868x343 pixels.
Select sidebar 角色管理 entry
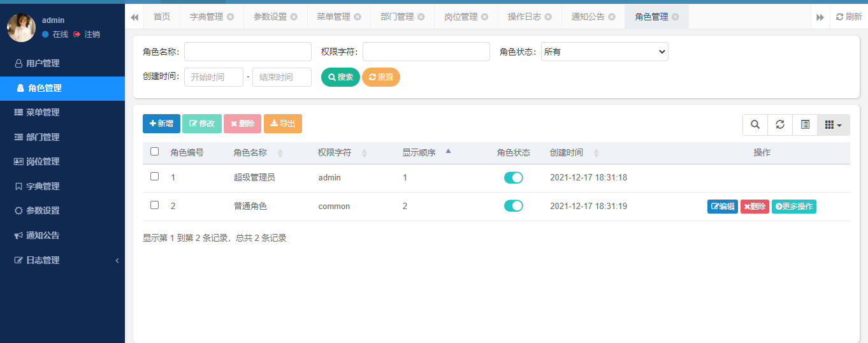tap(62, 89)
